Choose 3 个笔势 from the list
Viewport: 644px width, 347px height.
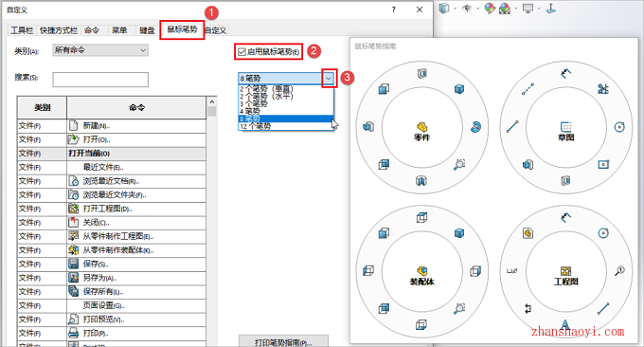[x=254, y=103]
